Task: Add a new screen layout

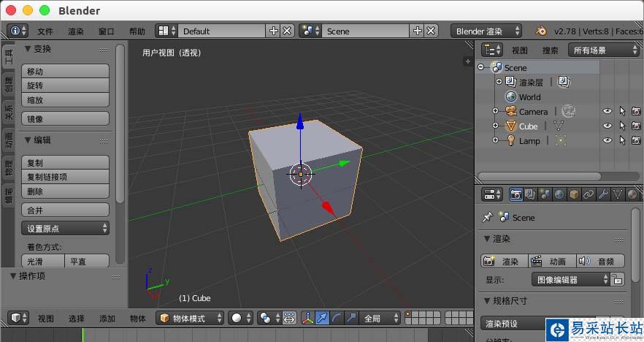Action: pyautogui.click(x=273, y=31)
